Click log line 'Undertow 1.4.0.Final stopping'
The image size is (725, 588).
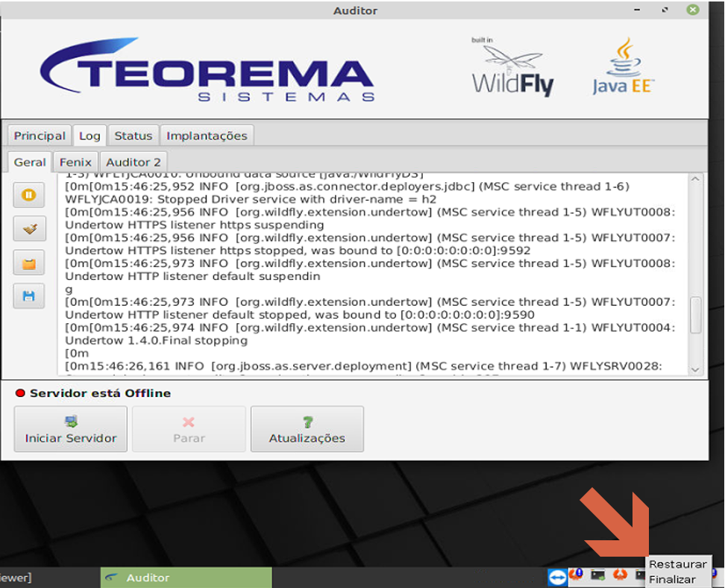(157, 340)
